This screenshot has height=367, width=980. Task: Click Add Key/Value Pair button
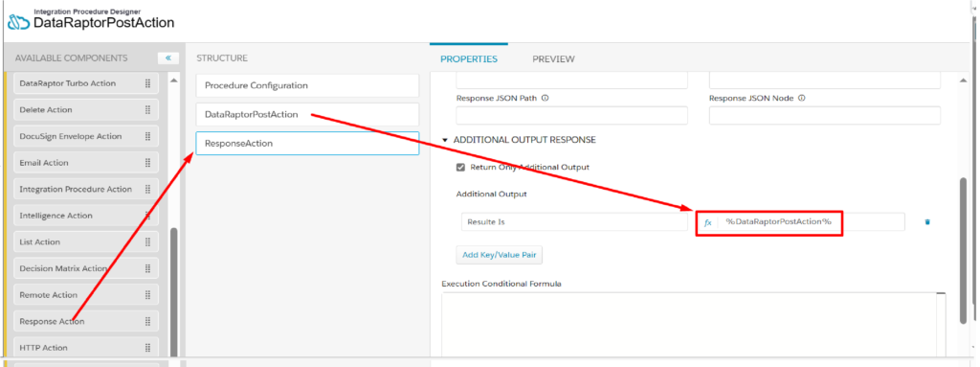point(499,255)
